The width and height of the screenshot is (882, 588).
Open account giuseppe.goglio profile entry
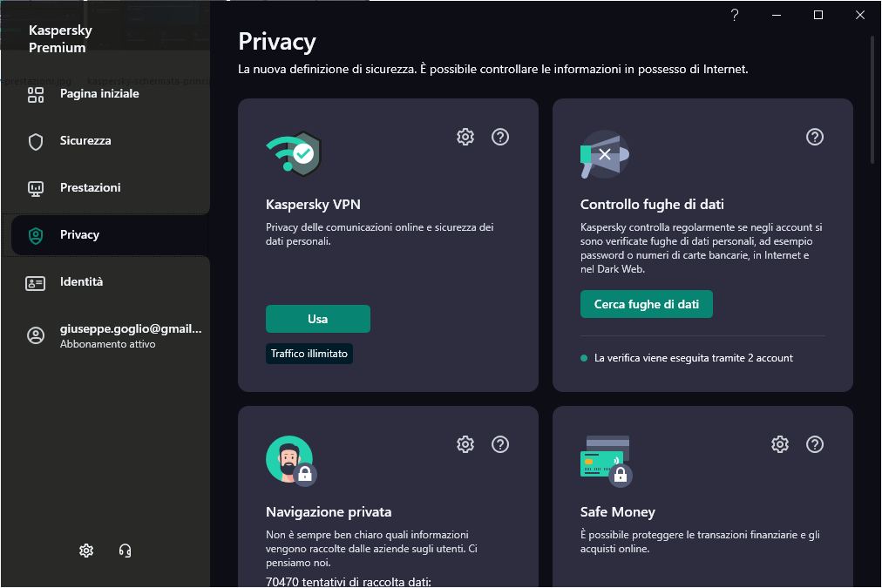coord(130,336)
